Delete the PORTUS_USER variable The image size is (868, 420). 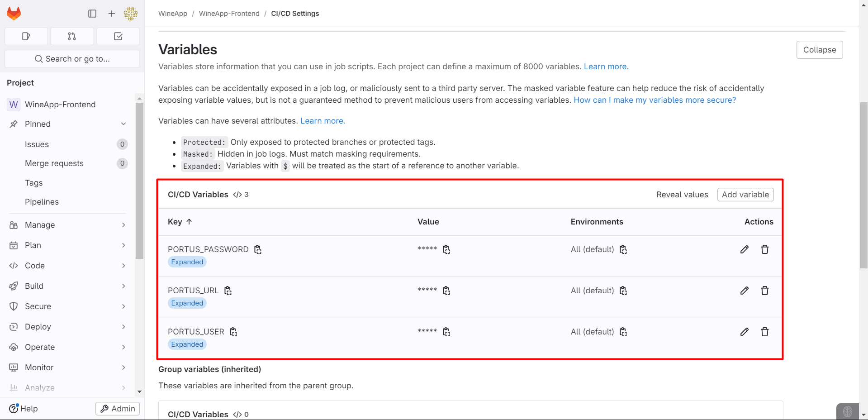coord(764,332)
